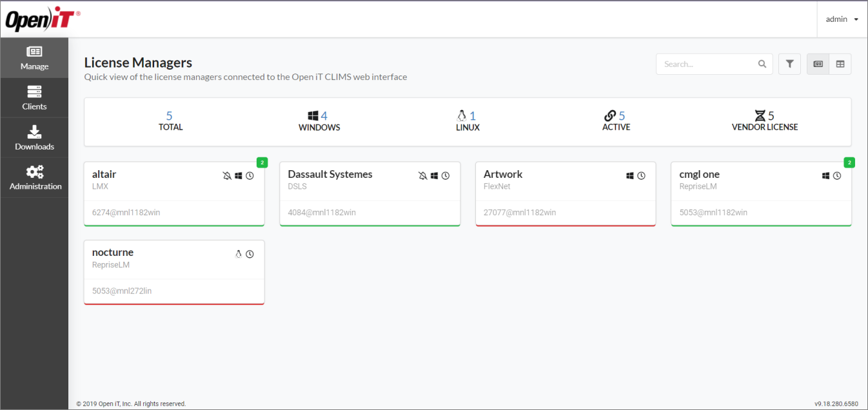This screenshot has height=410, width=868.
Task: Click 4084@mnl1182win address text
Action: [x=322, y=212]
